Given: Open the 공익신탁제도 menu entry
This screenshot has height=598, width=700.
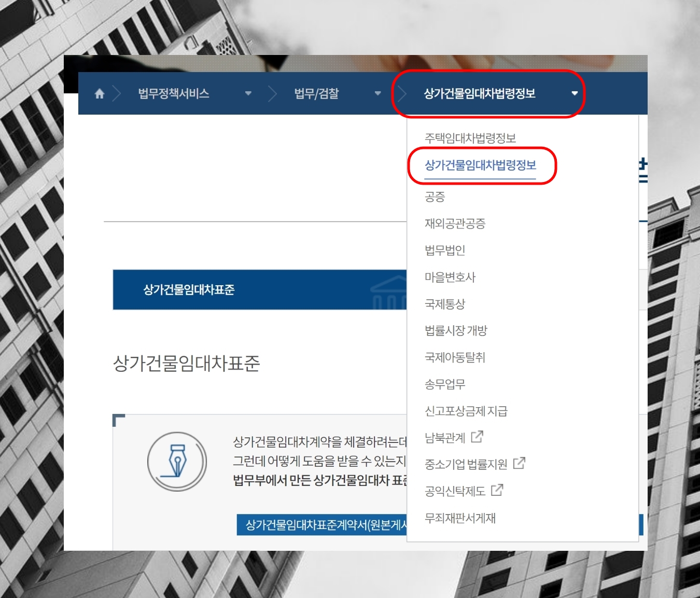Looking at the screenshot, I should coord(455,491).
